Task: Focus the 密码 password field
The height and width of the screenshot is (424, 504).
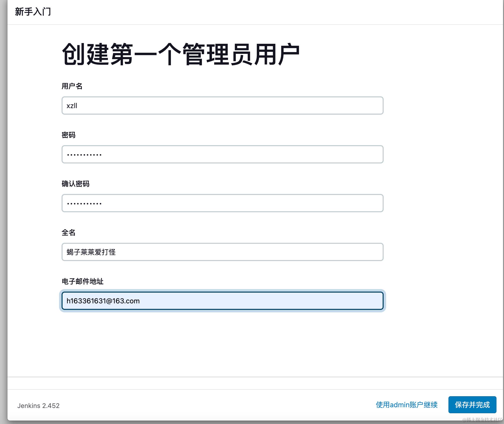Action: [x=222, y=154]
